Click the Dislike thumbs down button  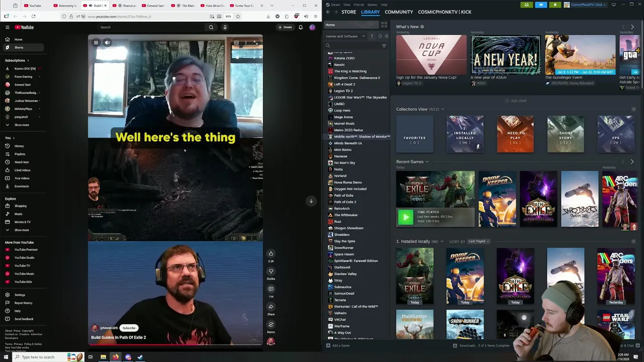point(271,271)
